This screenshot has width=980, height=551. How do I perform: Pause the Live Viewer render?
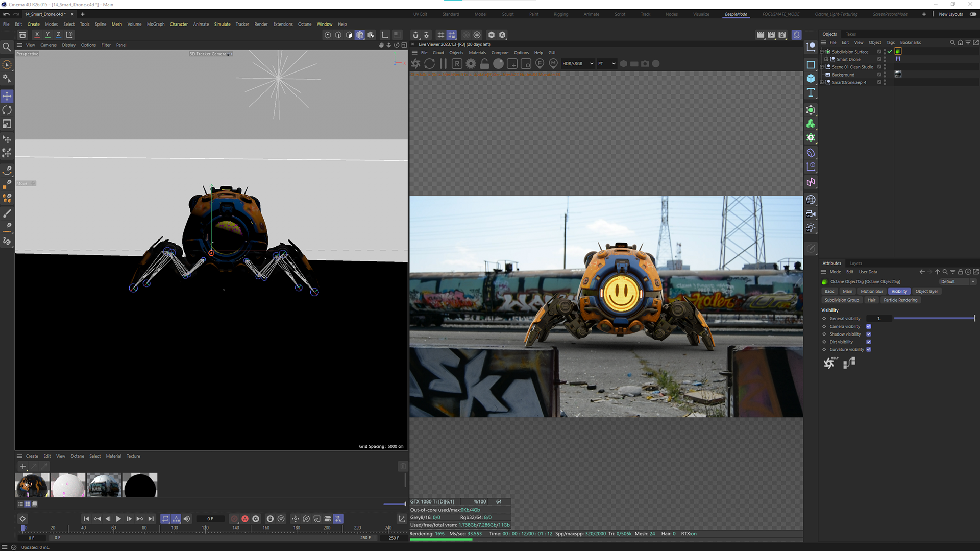[x=443, y=64]
